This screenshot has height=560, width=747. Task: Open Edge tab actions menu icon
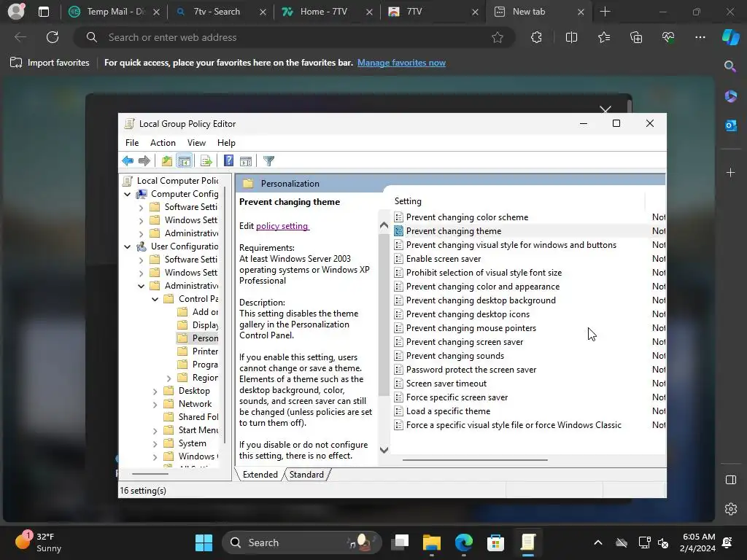point(43,12)
